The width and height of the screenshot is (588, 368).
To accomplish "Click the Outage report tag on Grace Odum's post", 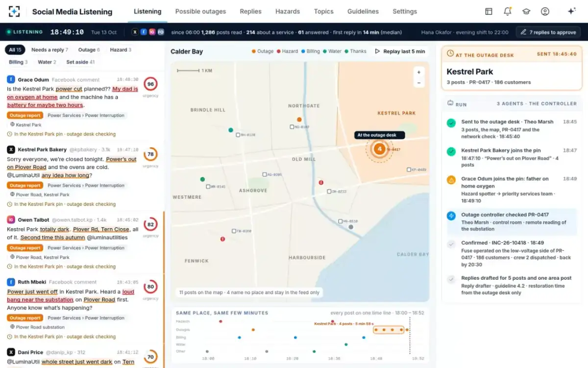I will (x=25, y=115).
